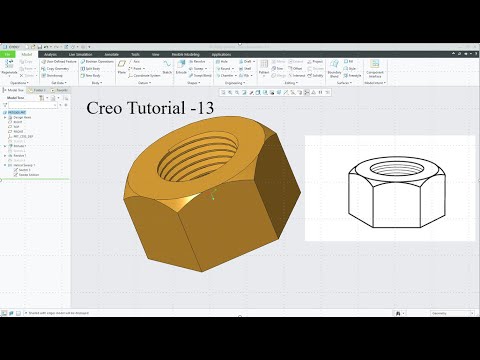Open the Round dropdown arrow
Viewport: 480px width, 360px height.
tap(233, 69)
